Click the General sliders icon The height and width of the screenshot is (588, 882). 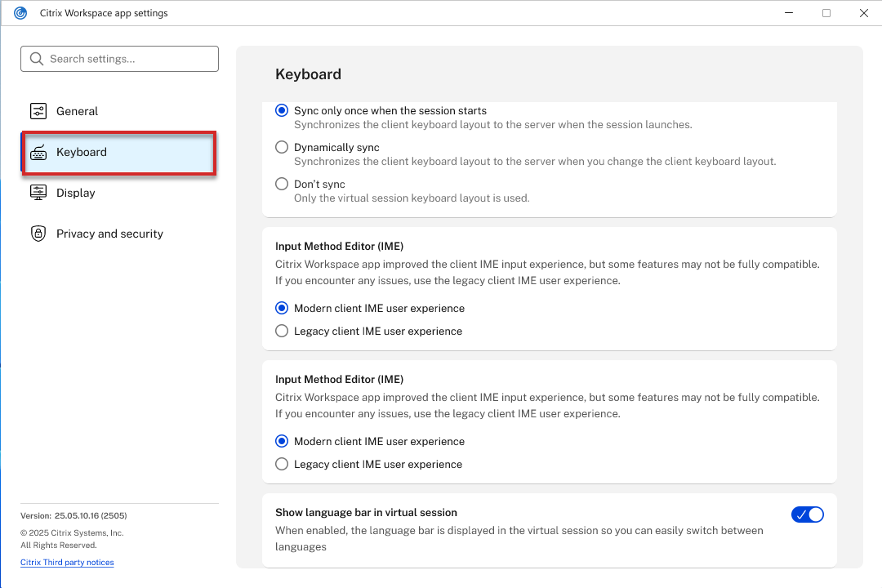point(38,111)
